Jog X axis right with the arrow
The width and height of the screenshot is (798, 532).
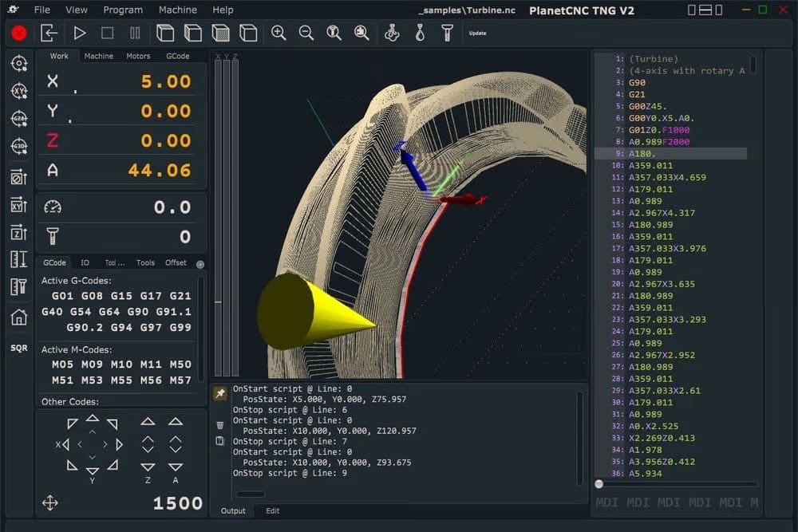(119, 444)
